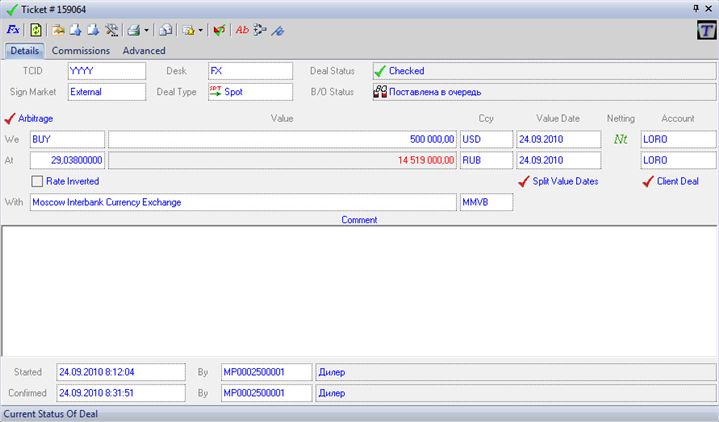Click the B/O Status queue icon
This screenshot has height=422, width=719.
point(380,92)
